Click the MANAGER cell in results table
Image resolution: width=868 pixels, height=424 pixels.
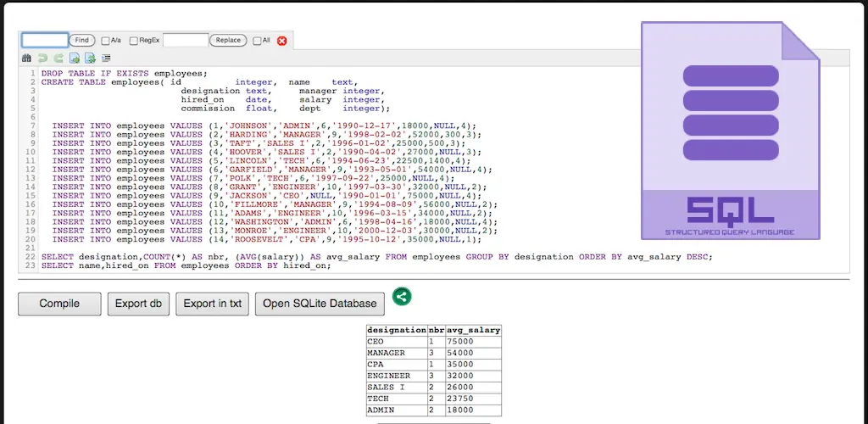click(397, 353)
